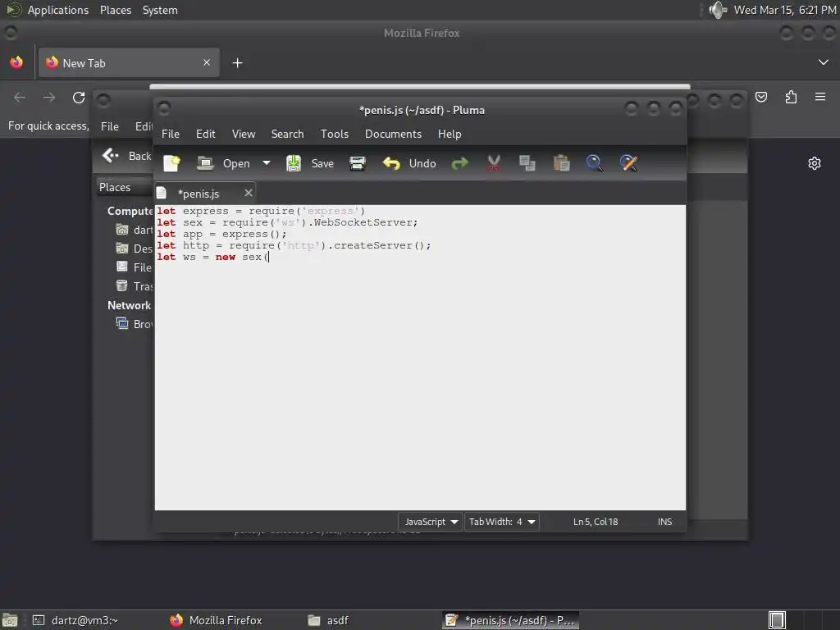Open the Tab Width dropdown
The height and width of the screenshot is (630, 840).
click(x=502, y=522)
